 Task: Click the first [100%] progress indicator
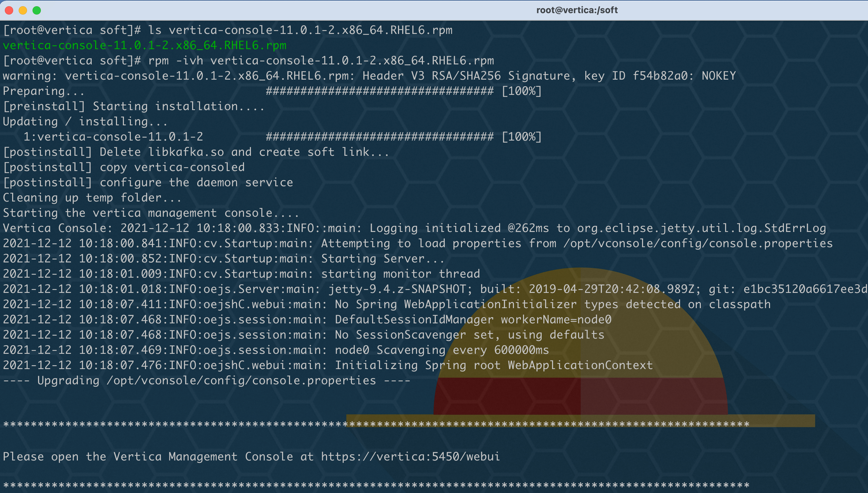click(x=522, y=91)
